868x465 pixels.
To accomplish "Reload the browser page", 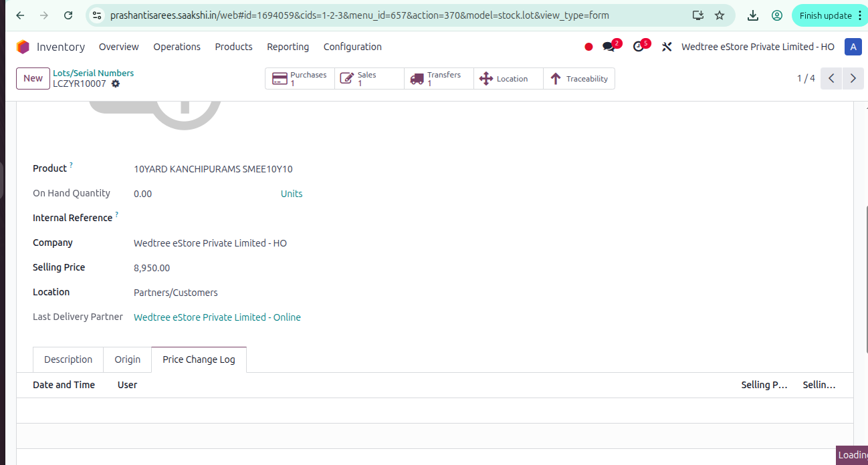I will 68,15.
